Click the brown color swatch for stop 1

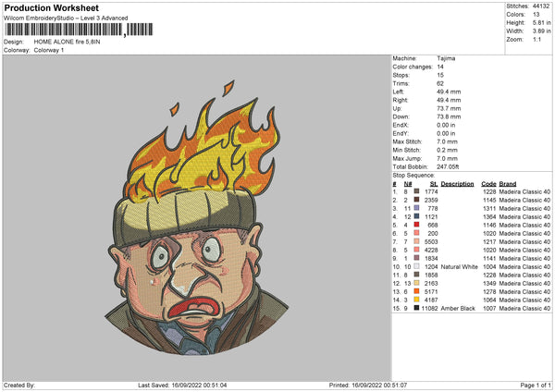pyautogui.click(x=416, y=191)
